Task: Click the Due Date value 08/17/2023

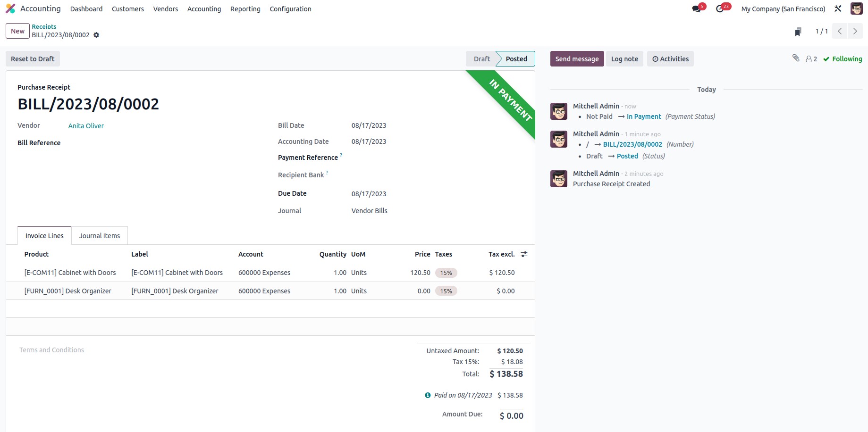Action: pyautogui.click(x=369, y=194)
